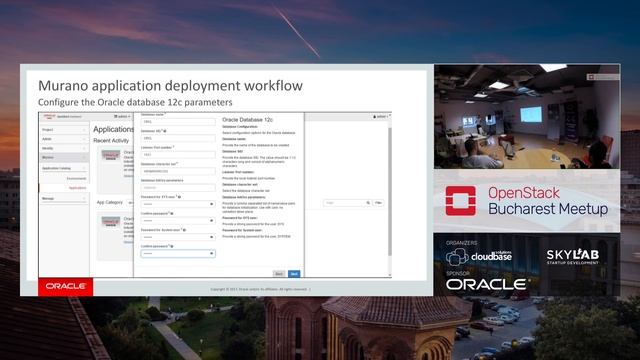Click the magnifier icon in filter box
This screenshot has height=360, width=640.
point(368,203)
